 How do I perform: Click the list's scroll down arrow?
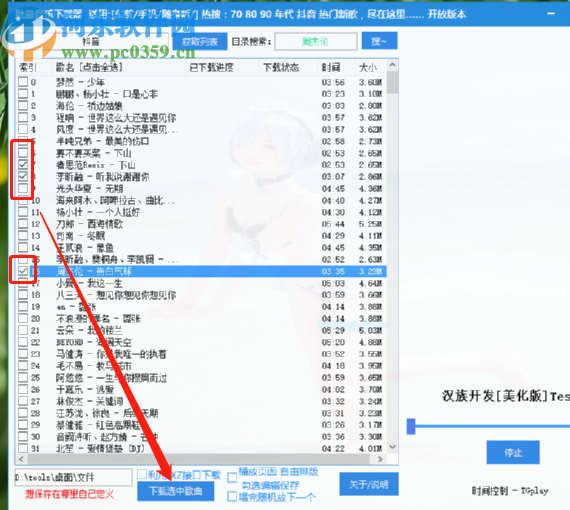pyautogui.click(x=392, y=447)
